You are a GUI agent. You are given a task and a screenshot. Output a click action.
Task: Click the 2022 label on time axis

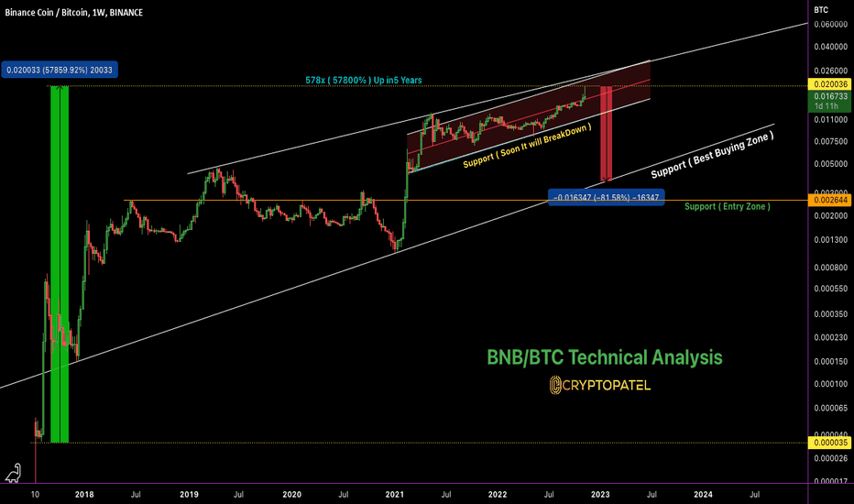498,494
